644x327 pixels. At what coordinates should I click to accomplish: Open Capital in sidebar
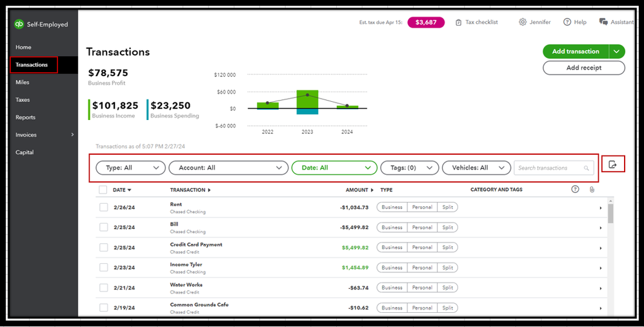(25, 152)
